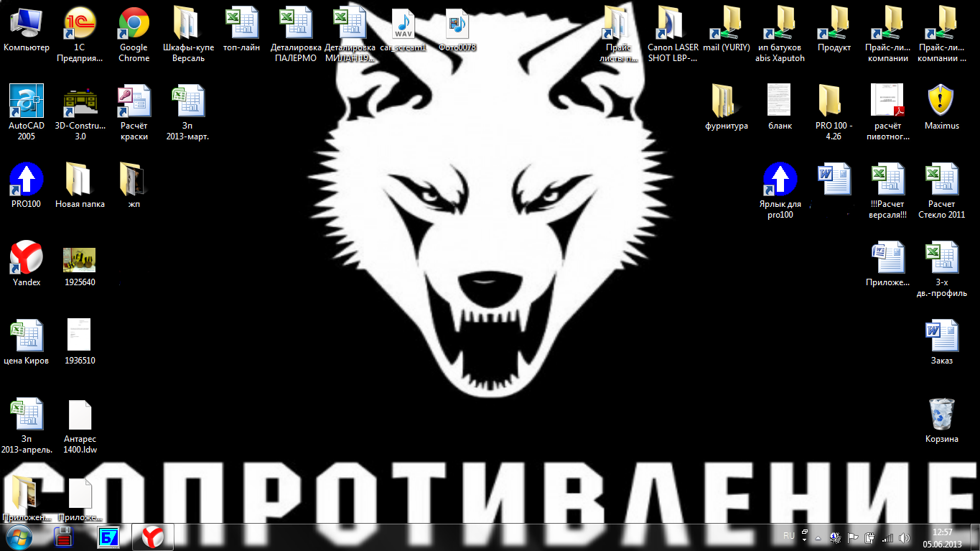This screenshot has height=551, width=980.
Task: Select the 3D-Constructor 3.0 shortcut
Action: (x=80, y=102)
